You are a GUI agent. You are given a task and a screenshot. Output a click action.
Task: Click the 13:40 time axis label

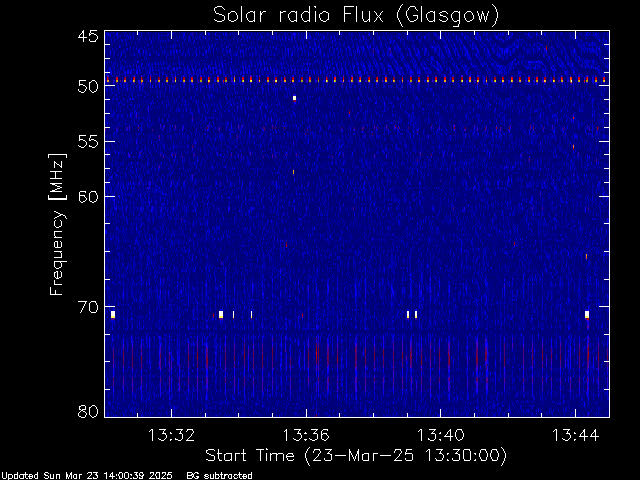click(x=440, y=435)
